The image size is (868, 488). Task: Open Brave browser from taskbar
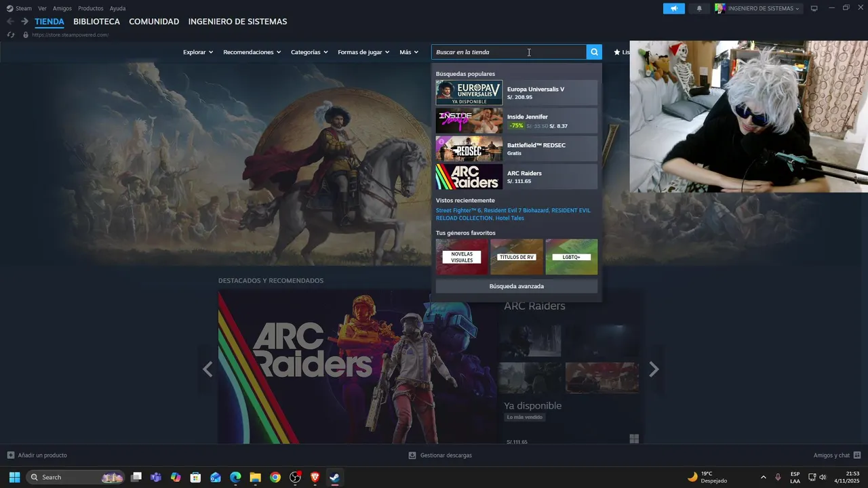[x=315, y=477]
